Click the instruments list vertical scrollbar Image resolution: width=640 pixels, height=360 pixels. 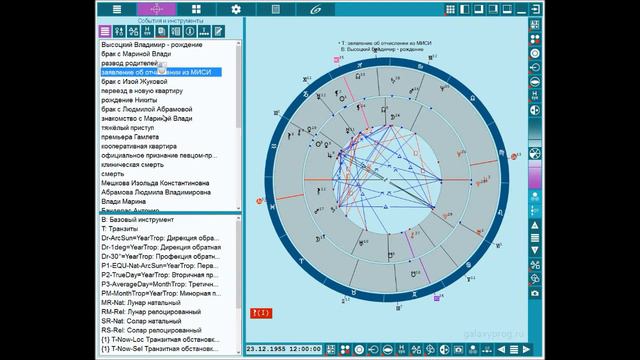click(x=238, y=284)
